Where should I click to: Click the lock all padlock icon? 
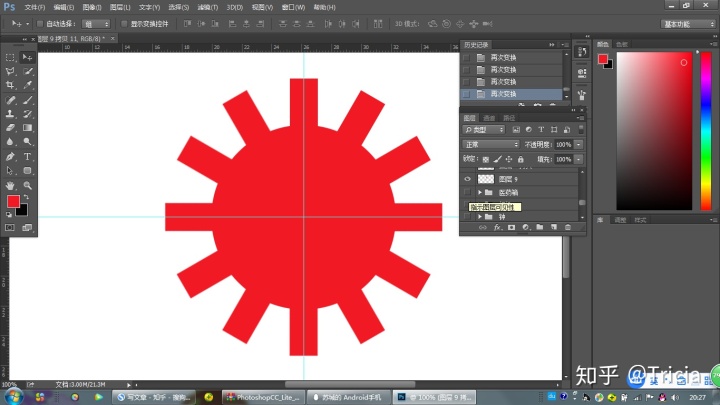[x=521, y=159]
